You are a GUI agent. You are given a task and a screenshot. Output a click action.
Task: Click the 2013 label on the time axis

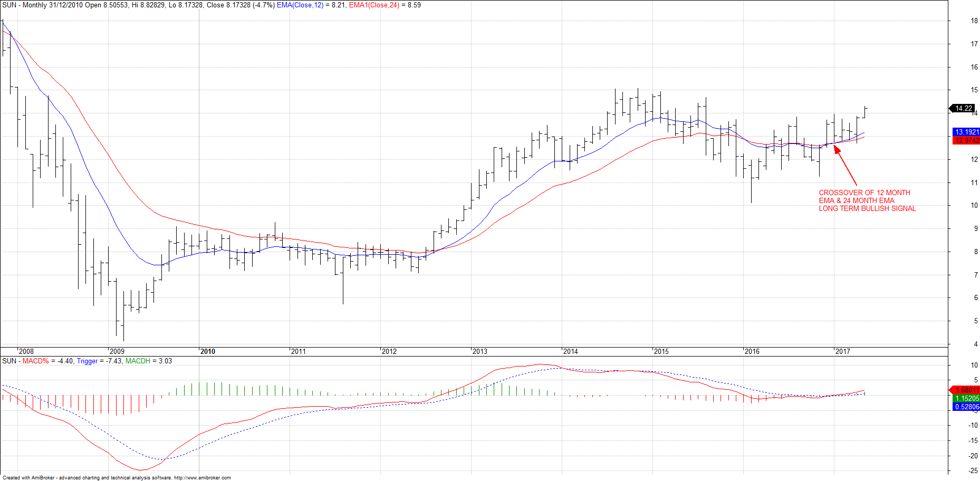pyautogui.click(x=479, y=351)
